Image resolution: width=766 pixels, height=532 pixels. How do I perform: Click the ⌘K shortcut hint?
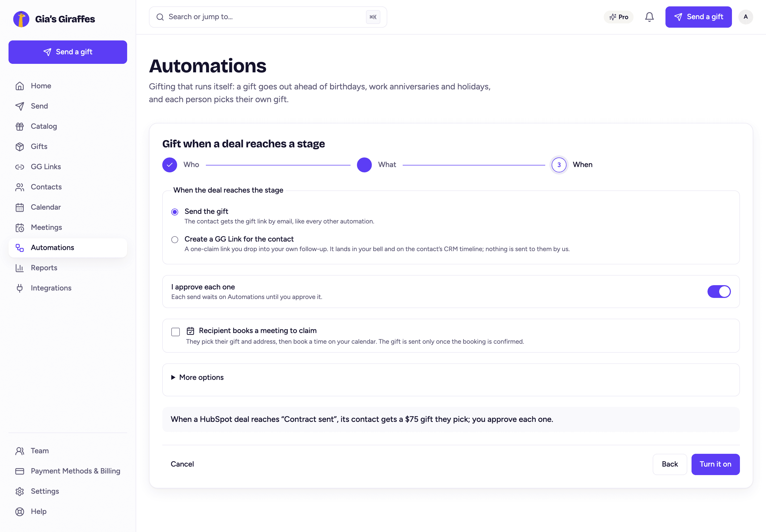tap(373, 17)
